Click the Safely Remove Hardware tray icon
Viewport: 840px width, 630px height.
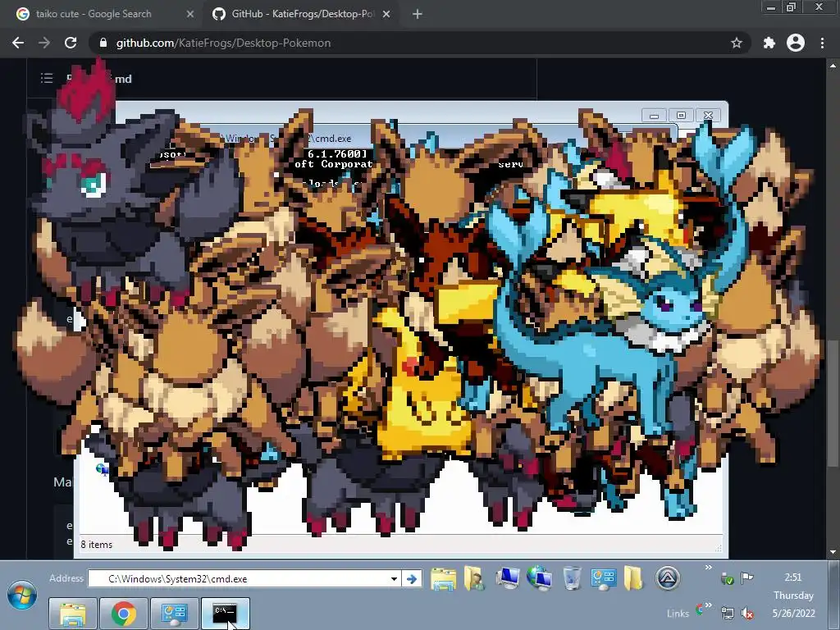[727, 578]
